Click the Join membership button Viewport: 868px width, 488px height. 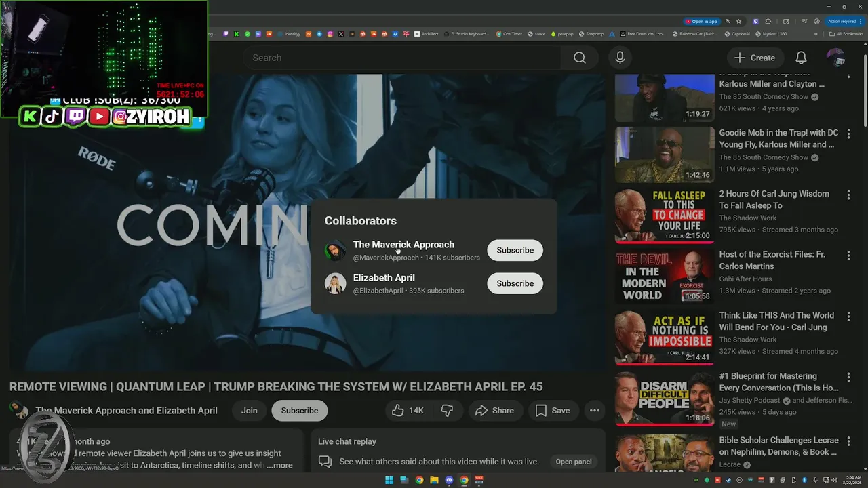coord(250,410)
